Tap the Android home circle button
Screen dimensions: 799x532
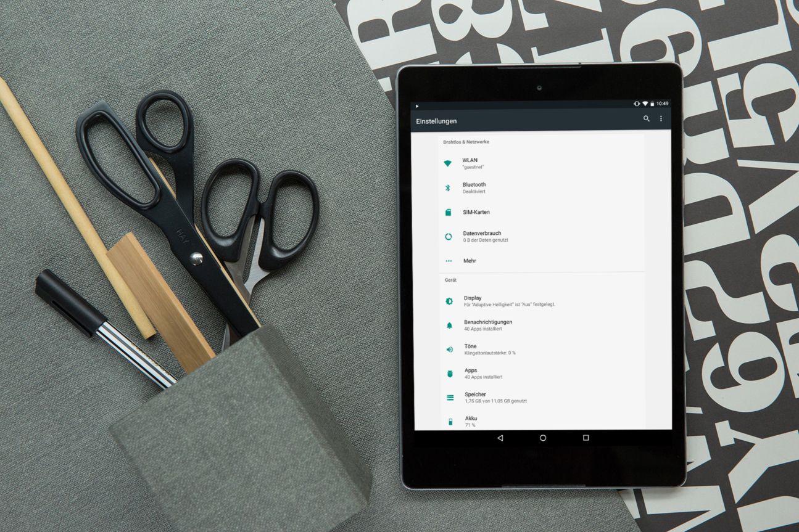543,438
